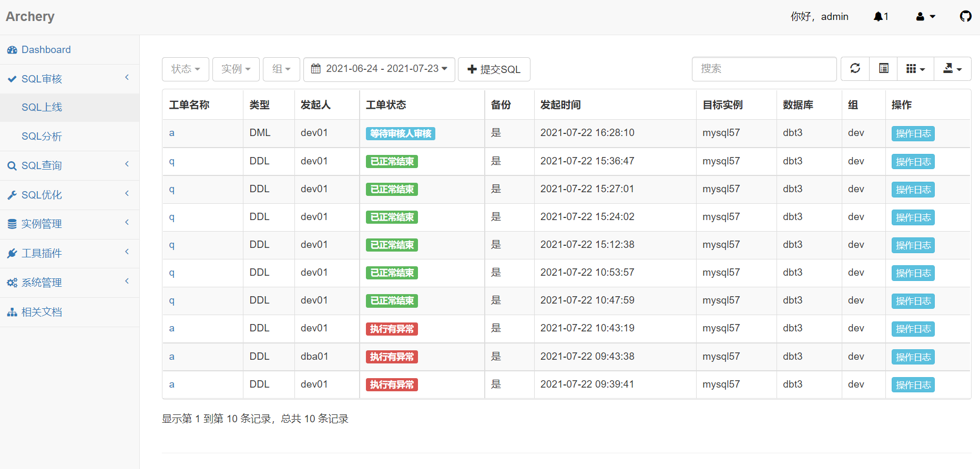Open the export data dropdown

[x=952, y=69]
